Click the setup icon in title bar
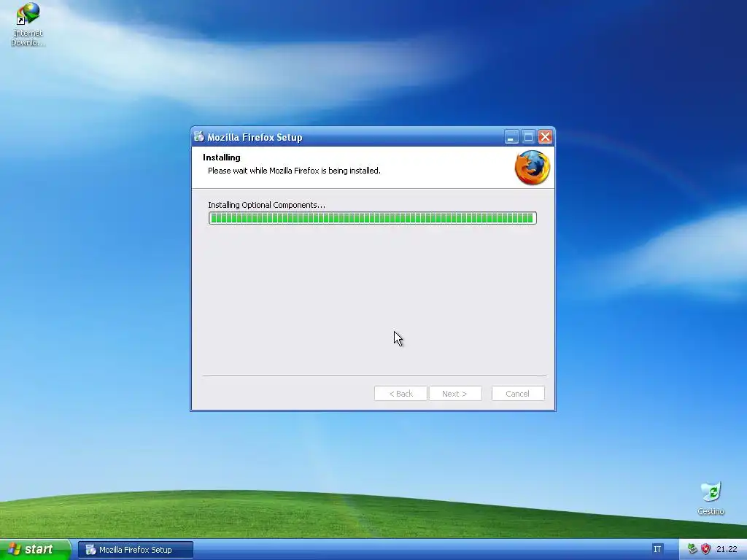This screenshot has height=560, width=747. pos(199,137)
